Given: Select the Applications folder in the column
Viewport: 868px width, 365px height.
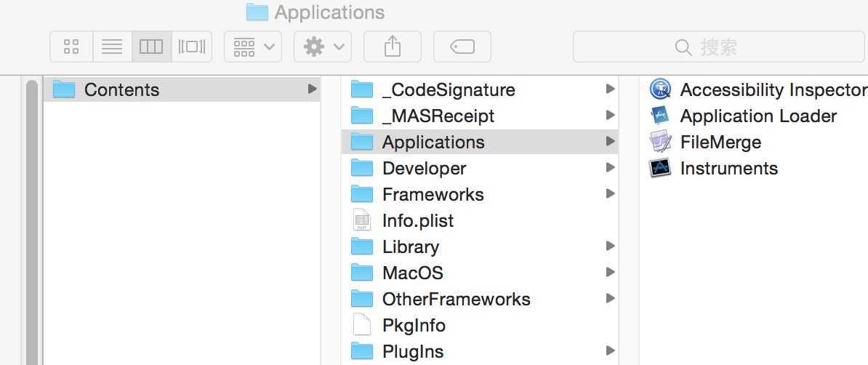Looking at the screenshot, I should [x=479, y=142].
